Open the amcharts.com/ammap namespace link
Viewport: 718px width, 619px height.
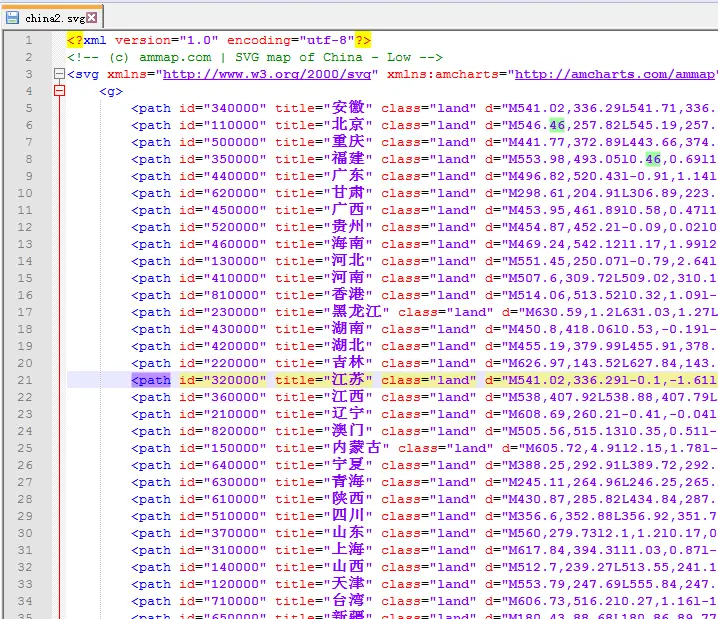(x=615, y=74)
